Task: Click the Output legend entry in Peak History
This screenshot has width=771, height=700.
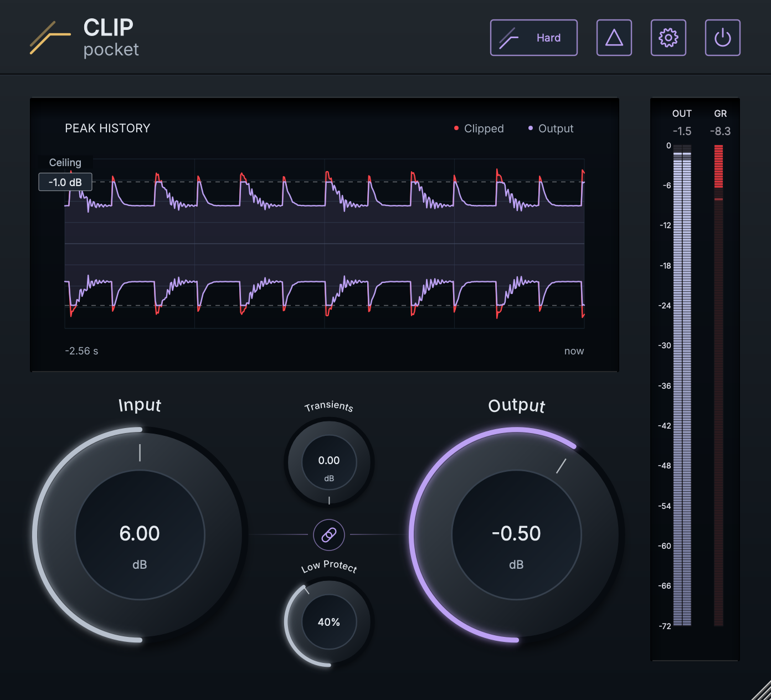Action: (551, 128)
